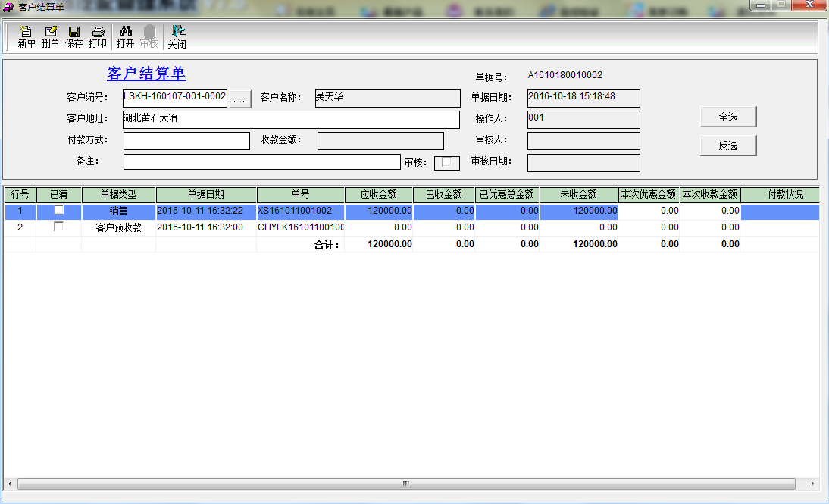
Task: Close the form with 关闭 icon
Action: click(x=177, y=37)
